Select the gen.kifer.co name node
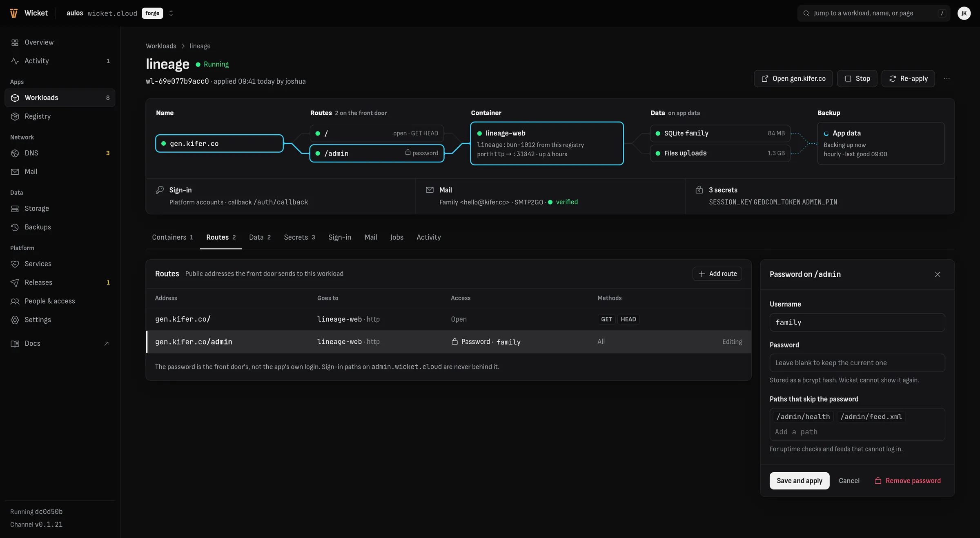Image resolution: width=980 pixels, height=538 pixels. click(x=219, y=143)
